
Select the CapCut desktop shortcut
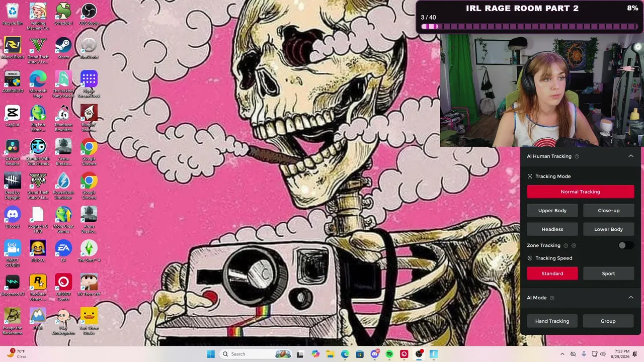[x=13, y=116]
